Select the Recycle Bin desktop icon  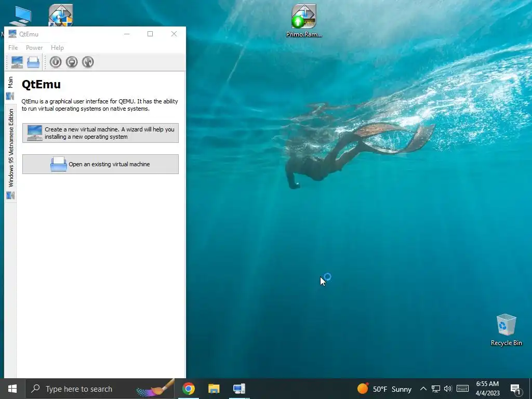(x=506, y=330)
